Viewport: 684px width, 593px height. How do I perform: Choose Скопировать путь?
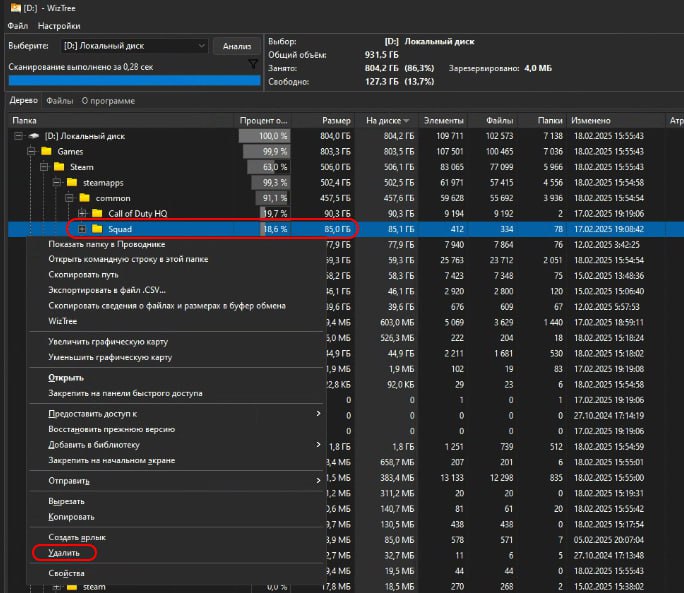click(83, 274)
